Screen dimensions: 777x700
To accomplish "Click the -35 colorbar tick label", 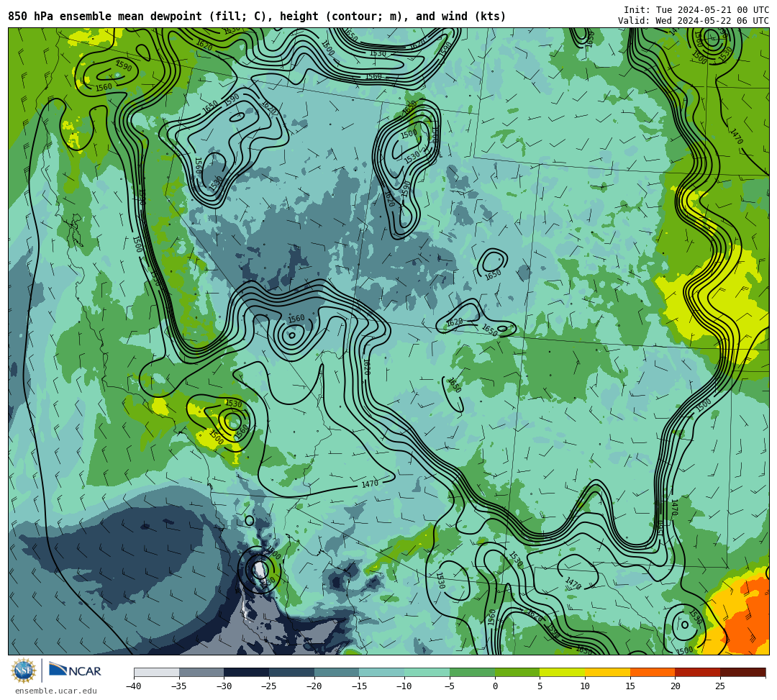I will coord(179,686).
